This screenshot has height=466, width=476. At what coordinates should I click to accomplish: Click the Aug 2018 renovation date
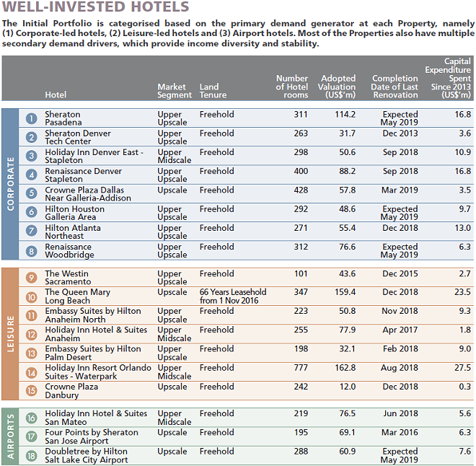click(x=400, y=368)
